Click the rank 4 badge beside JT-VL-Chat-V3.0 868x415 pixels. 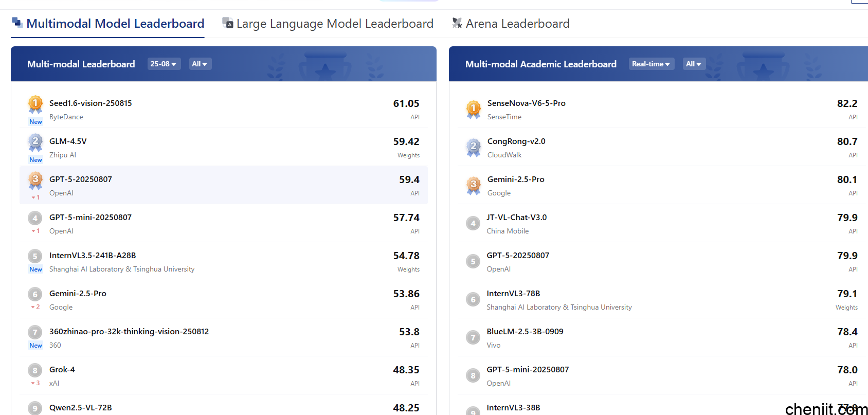(x=473, y=223)
